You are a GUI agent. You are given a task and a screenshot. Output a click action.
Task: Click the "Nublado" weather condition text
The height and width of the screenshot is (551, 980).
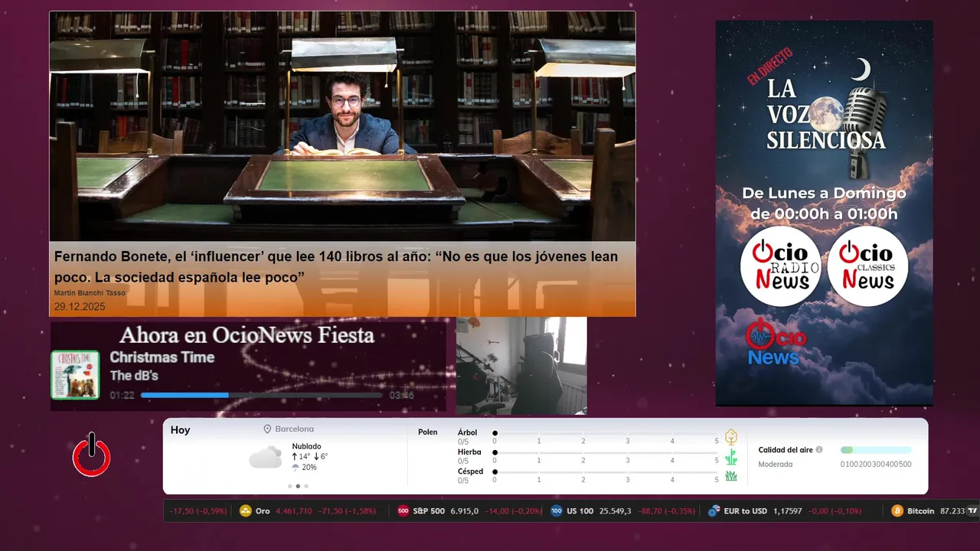click(306, 446)
